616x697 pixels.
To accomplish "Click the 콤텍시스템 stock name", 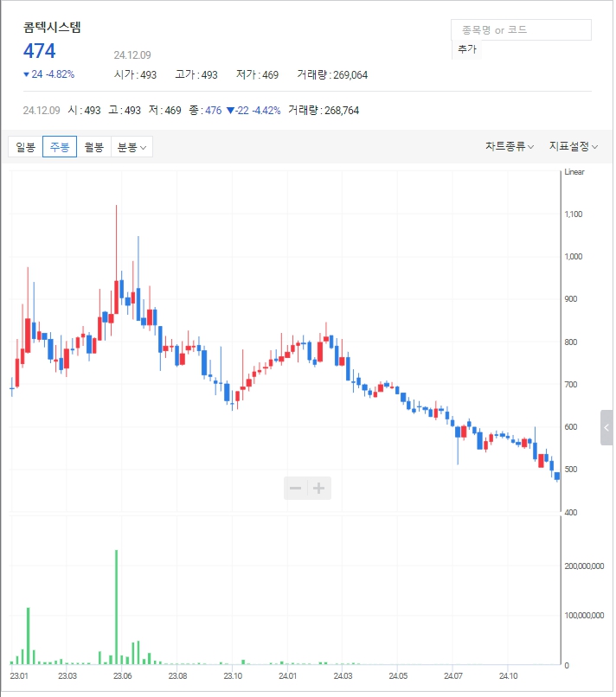I will pos(52,27).
